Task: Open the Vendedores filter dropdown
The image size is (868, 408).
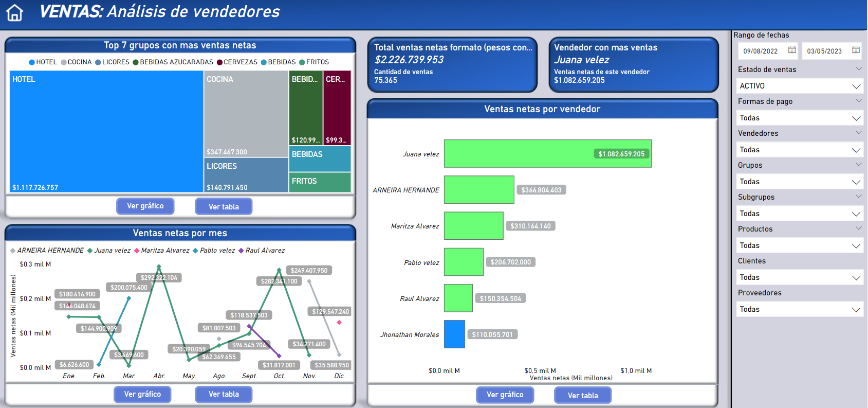Action: click(x=856, y=150)
